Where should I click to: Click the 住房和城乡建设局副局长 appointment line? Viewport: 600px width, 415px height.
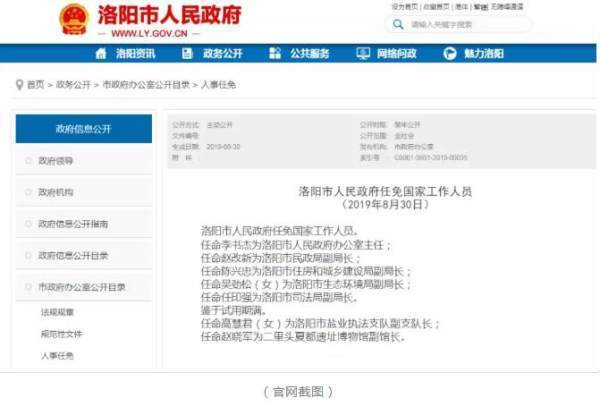306,271
